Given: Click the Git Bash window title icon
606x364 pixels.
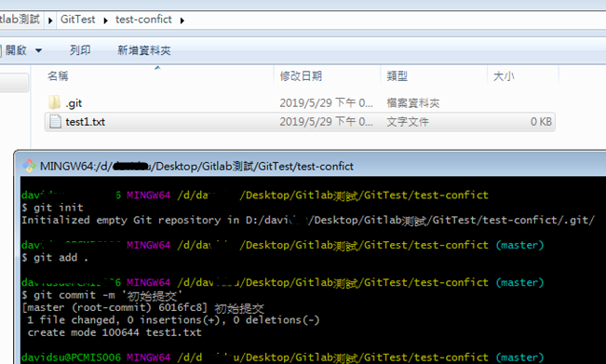Looking at the screenshot, I should [29, 166].
